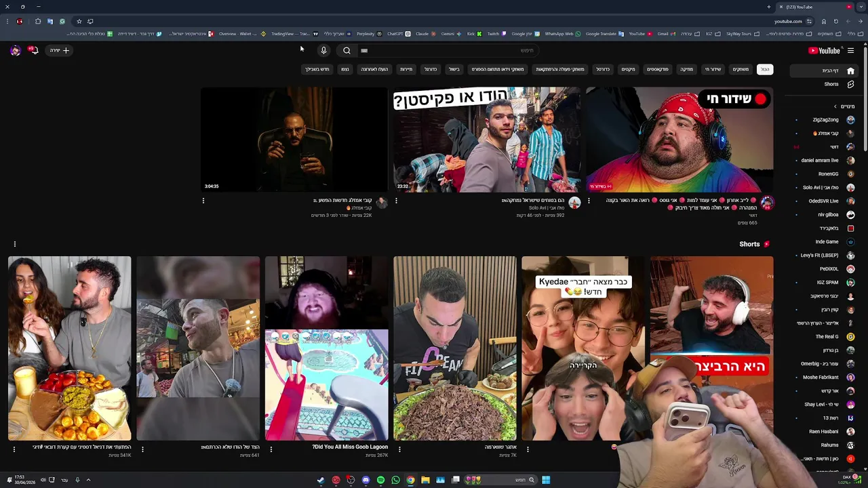Open Spotify from the taskbar
This screenshot has width=868, height=488.
tap(380, 480)
